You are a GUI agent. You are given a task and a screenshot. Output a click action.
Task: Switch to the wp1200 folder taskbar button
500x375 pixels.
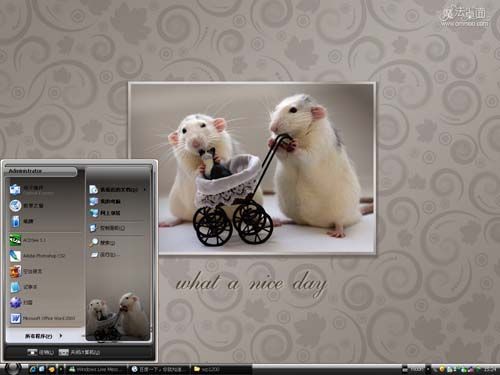(x=221, y=369)
